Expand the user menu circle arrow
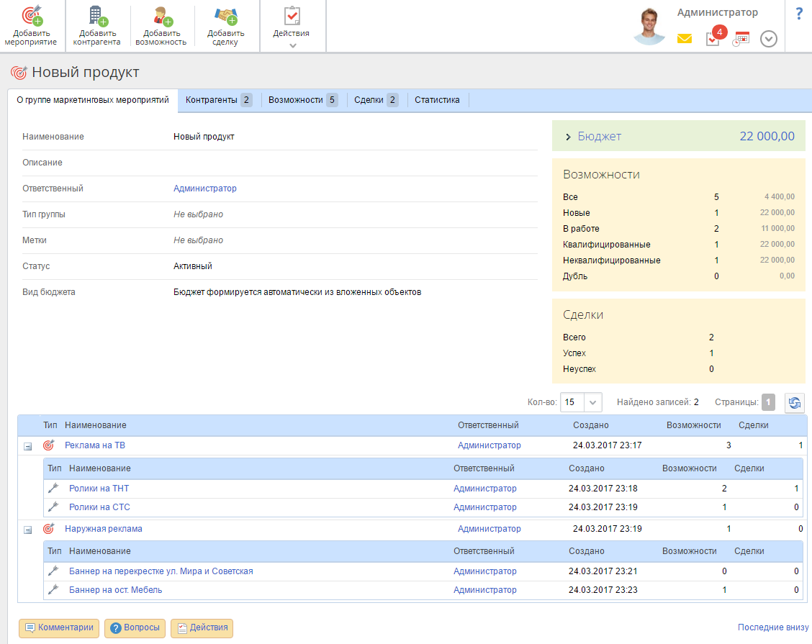This screenshot has width=812, height=644. click(769, 39)
